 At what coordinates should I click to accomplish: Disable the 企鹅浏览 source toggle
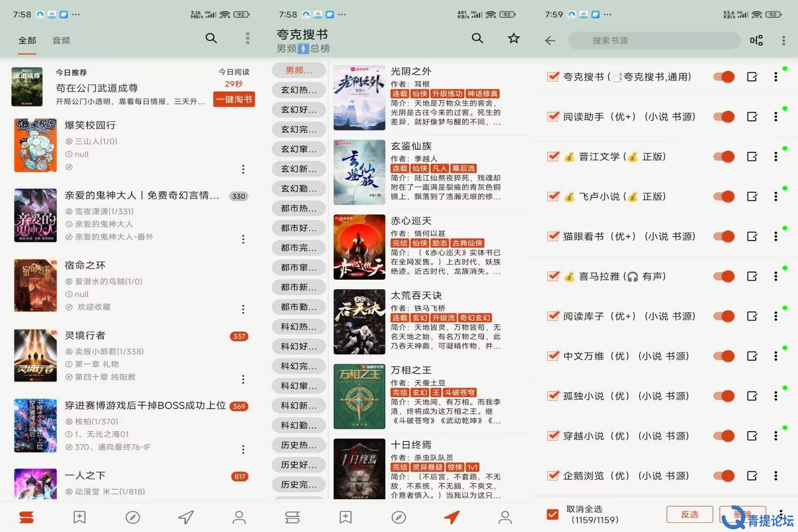coord(724,476)
